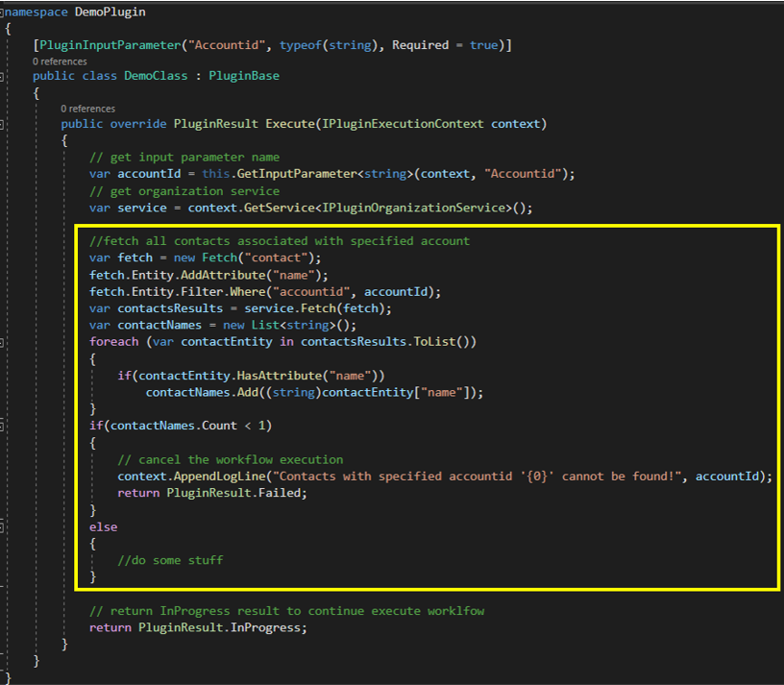This screenshot has height=685, width=784.
Task: Click 'Fetch' constructor after 'new'
Action: [x=219, y=258]
